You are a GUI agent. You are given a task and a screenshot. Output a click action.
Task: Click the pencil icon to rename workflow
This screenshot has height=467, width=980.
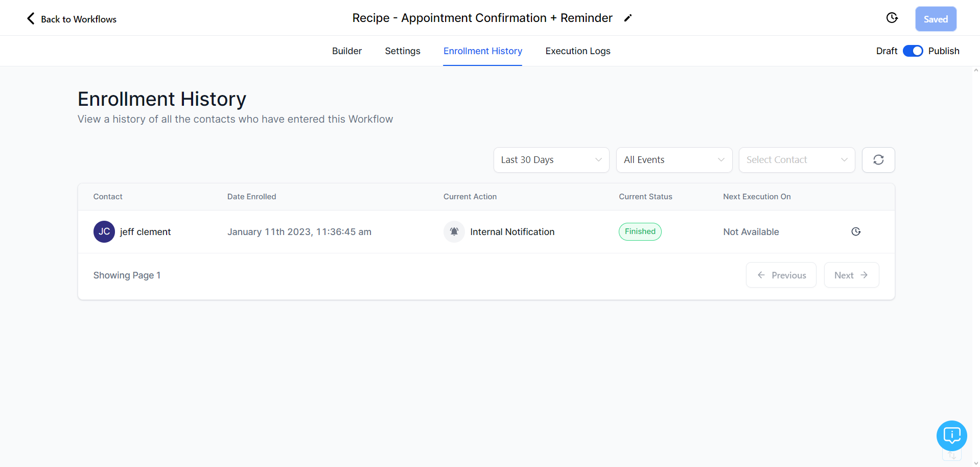coord(628,18)
